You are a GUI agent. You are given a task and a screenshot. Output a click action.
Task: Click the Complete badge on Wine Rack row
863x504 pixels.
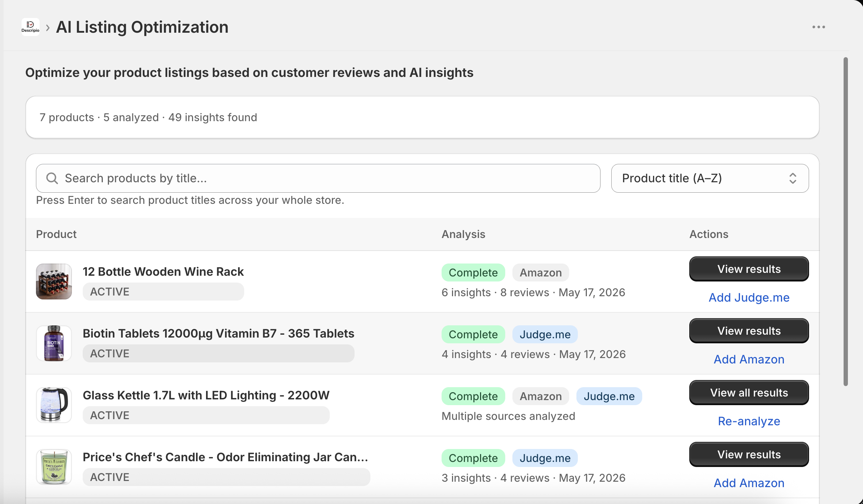[473, 272]
